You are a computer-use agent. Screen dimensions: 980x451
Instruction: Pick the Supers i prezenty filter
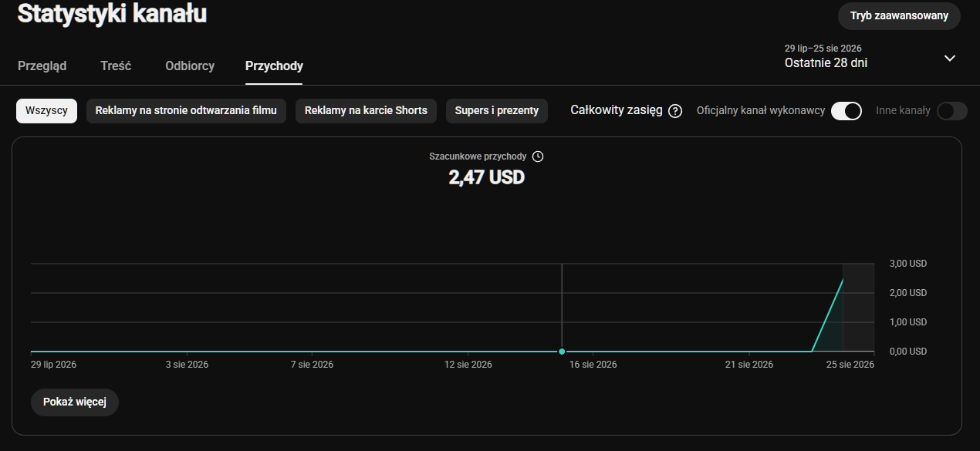pos(497,110)
